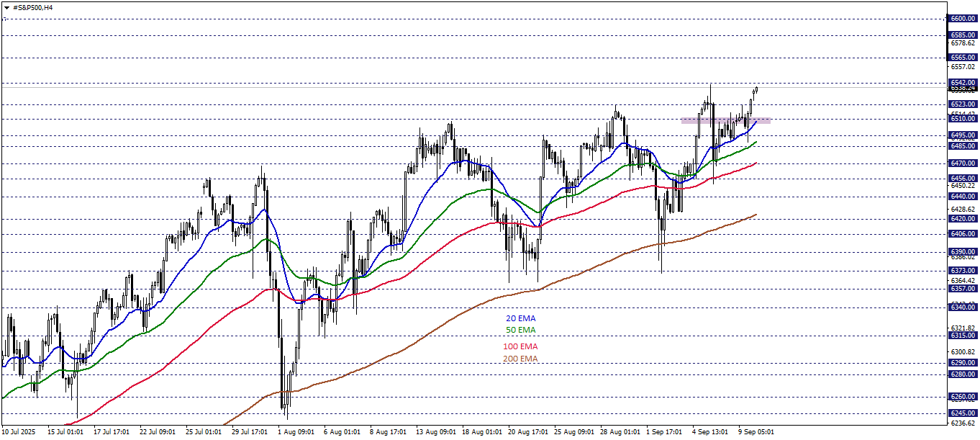Click the 6557.02 price scale value

pos(963,66)
